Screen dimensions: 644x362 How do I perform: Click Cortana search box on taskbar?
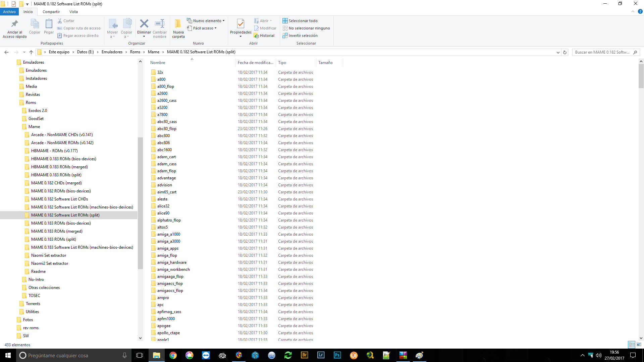73,355
